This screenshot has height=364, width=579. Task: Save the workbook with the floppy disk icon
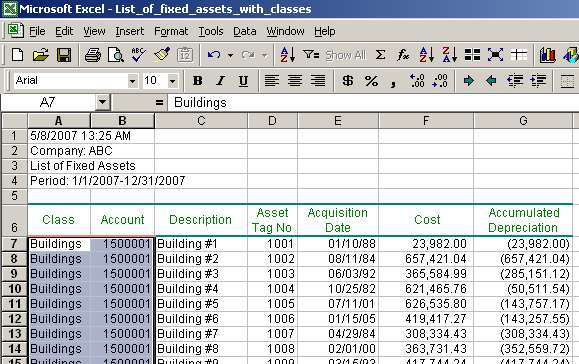[x=64, y=55]
